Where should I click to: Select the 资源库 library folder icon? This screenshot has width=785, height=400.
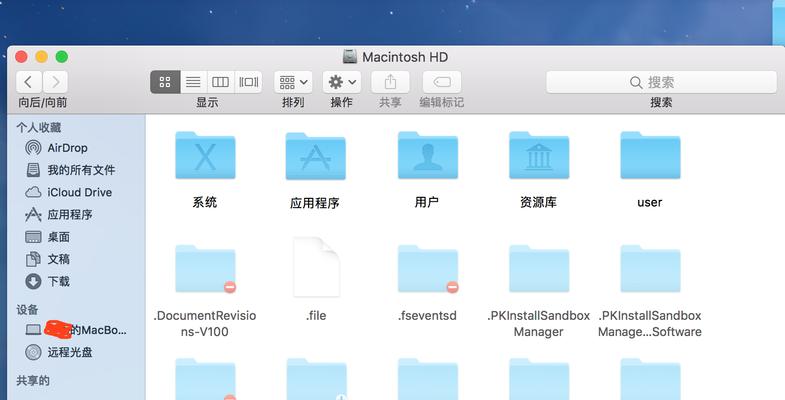click(x=539, y=157)
